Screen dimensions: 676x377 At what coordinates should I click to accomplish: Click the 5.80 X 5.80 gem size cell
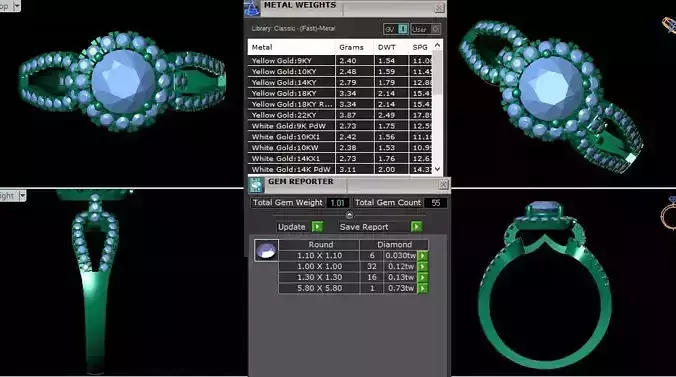coord(319,288)
